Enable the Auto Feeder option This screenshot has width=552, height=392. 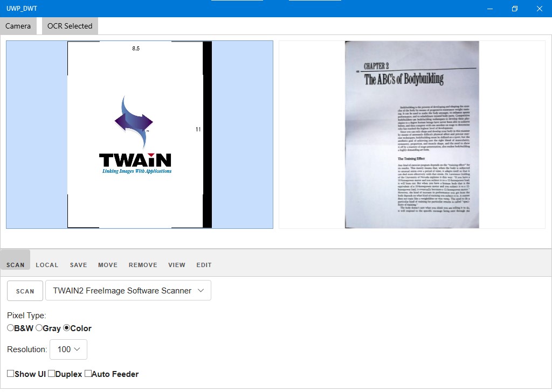pos(88,374)
